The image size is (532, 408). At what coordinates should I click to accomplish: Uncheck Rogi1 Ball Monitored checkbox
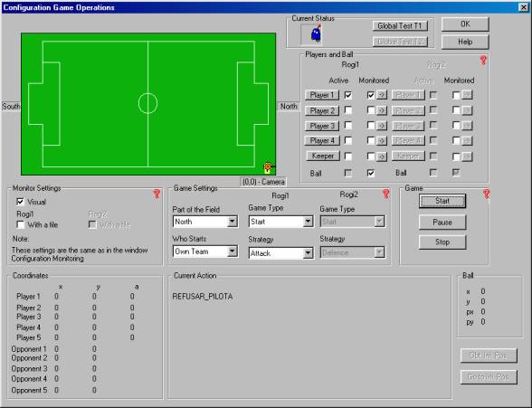pyautogui.click(x=371, y=173)
